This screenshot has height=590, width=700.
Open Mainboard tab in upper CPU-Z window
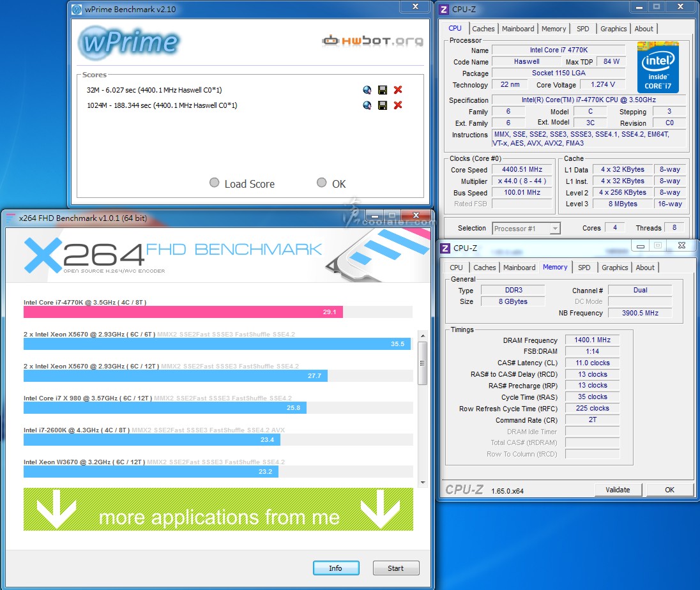click(518, 29)
